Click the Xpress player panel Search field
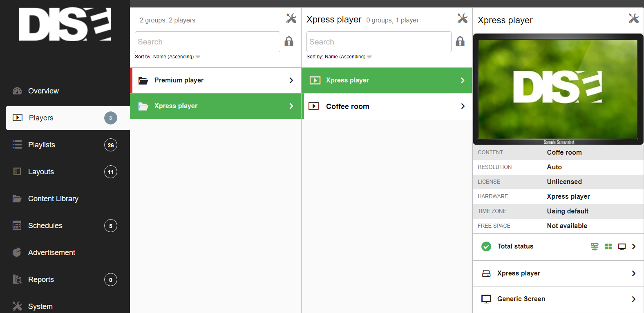This screenshot has height=313, width=644. click(379, 42)
